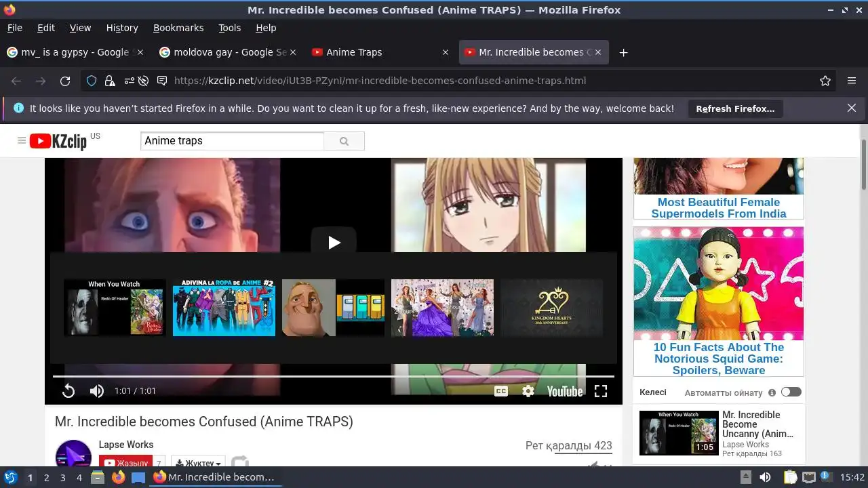Click the address bar URL
Screen dimensions: 868x488
tap(380, 81)
